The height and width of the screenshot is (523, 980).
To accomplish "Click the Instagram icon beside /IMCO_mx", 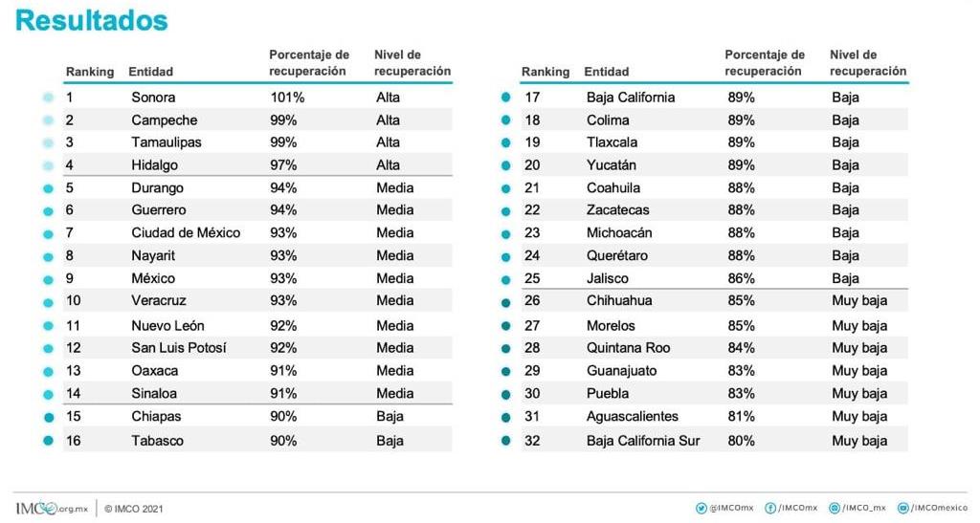I will (x=834, y=509).
